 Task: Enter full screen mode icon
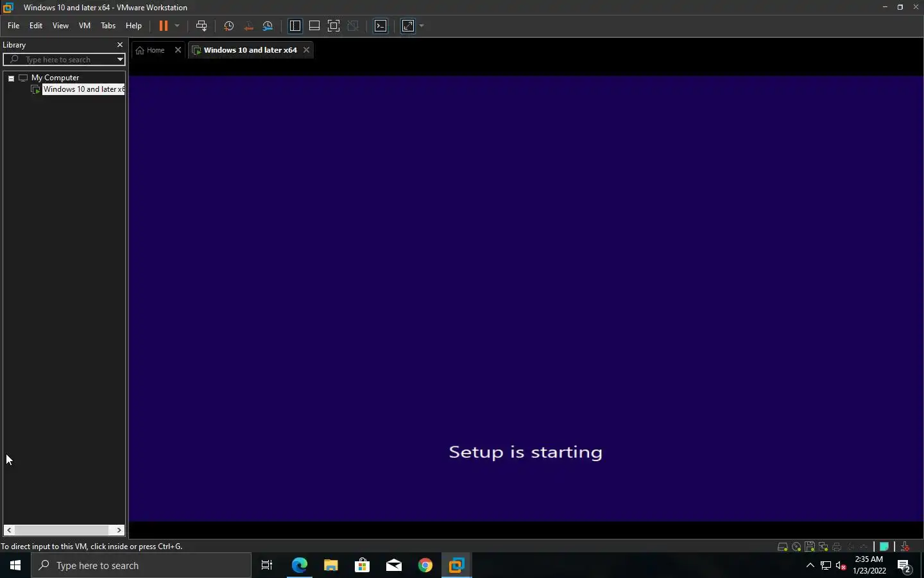(x=334, y=26)
